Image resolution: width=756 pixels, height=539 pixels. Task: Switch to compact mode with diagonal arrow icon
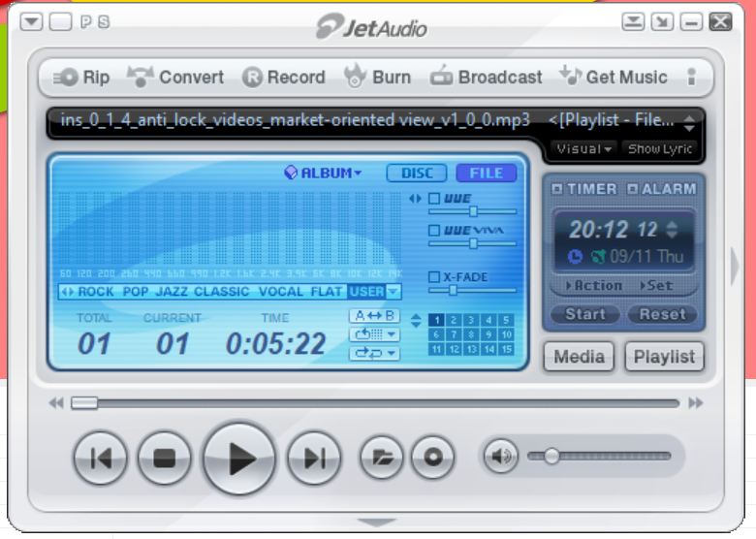point(662,21)
